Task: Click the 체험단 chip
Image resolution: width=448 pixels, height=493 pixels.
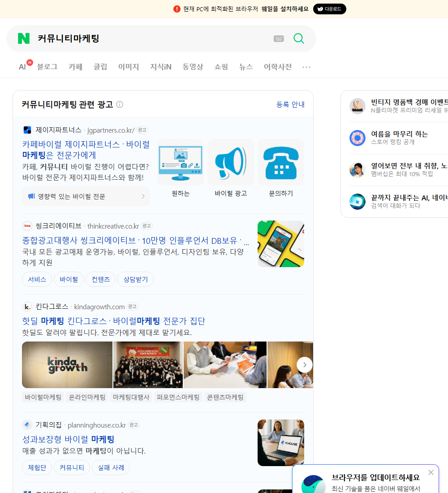Action: coord(37,467)
